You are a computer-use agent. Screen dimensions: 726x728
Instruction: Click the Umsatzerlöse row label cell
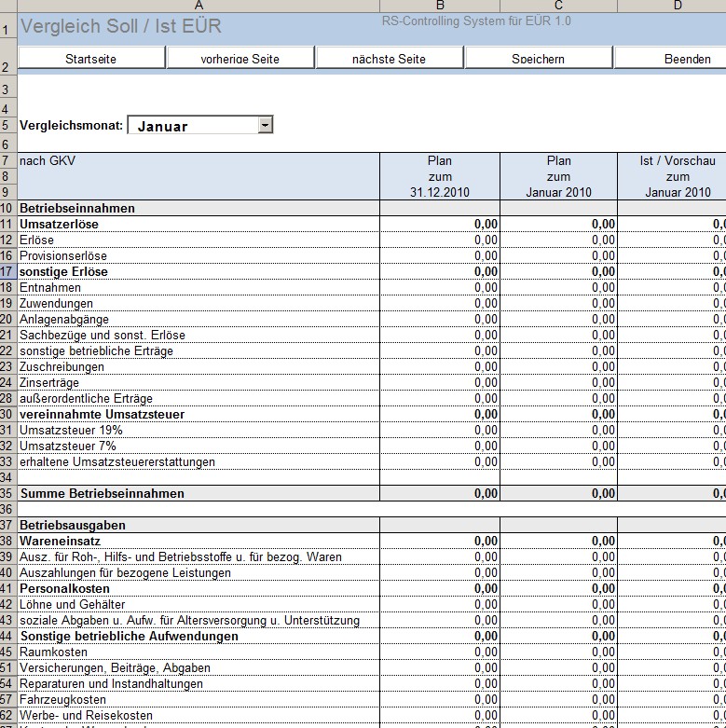point(198,225)
